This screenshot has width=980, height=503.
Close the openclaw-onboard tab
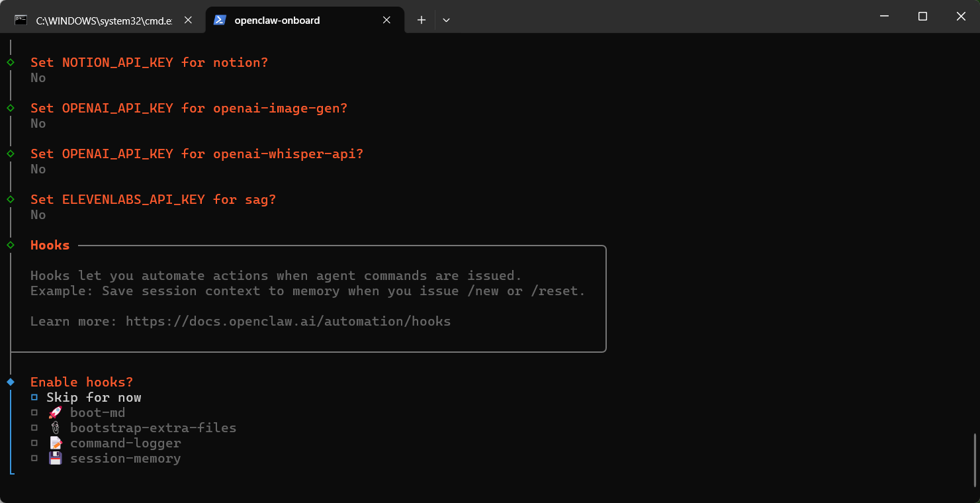pyautogui.click(x=387, y=20)
